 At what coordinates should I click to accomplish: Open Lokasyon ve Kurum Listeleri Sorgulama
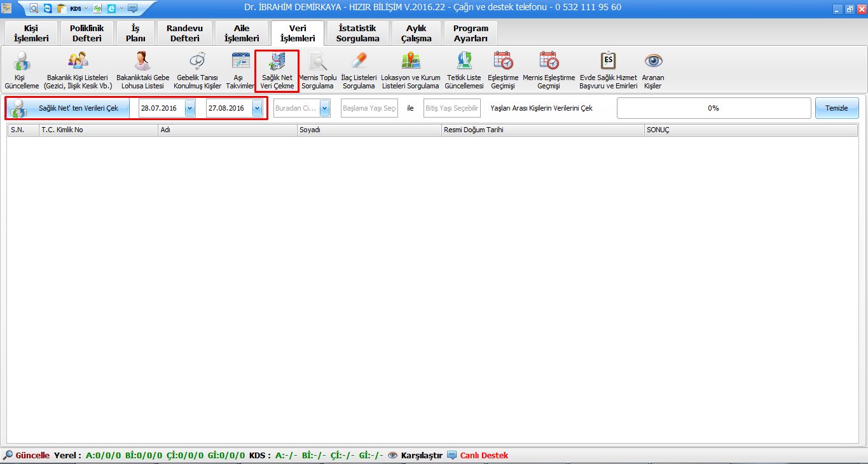(x=410, y=62)
